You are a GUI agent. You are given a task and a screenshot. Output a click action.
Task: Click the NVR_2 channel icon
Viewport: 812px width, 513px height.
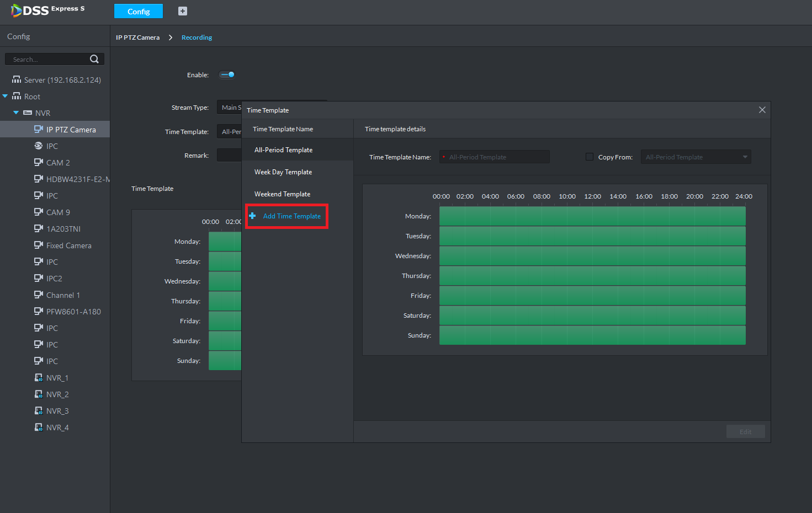(39, 394)
